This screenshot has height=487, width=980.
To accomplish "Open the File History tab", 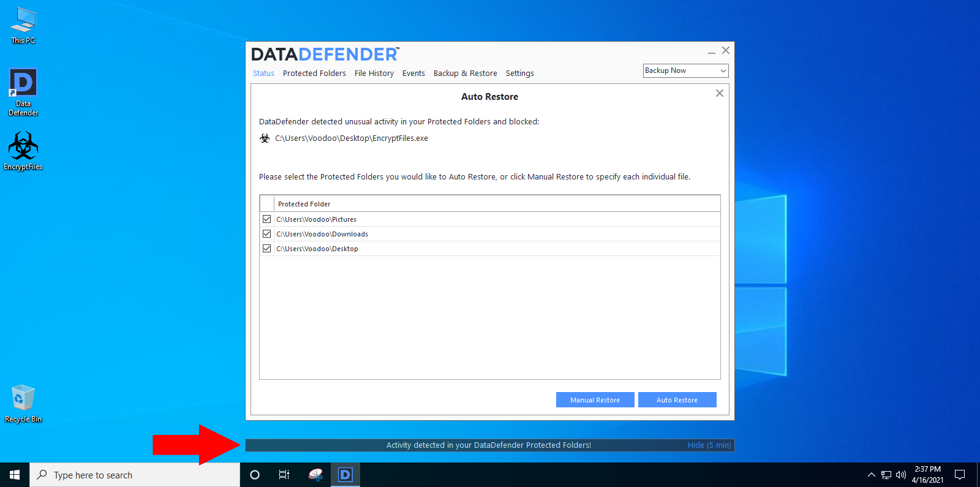I will click(x=374, y=73).
